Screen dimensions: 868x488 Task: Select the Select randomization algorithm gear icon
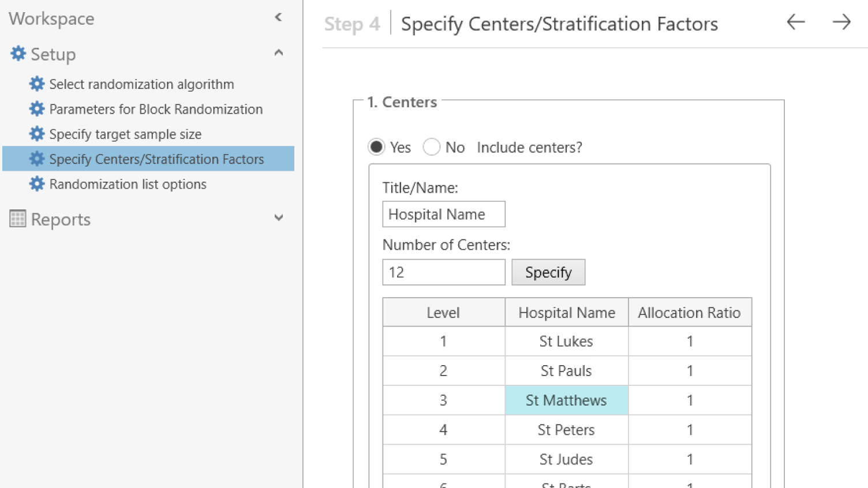tap(36, 84)
